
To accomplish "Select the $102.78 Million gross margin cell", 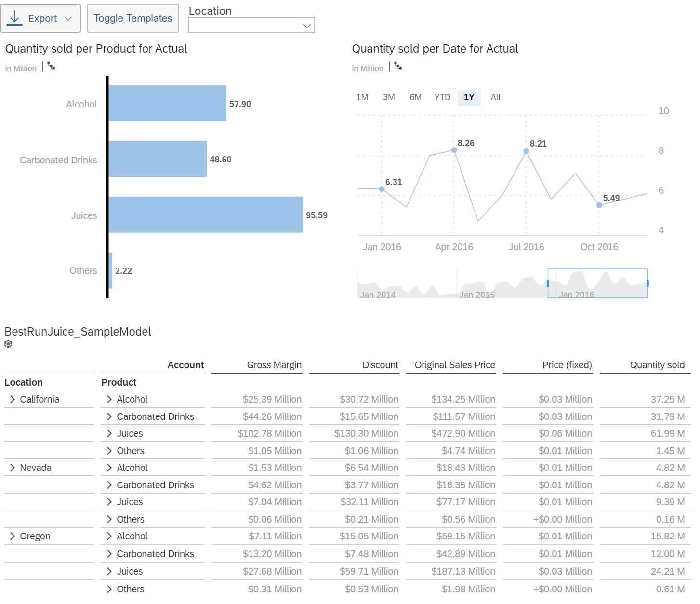I will (269, 433).
